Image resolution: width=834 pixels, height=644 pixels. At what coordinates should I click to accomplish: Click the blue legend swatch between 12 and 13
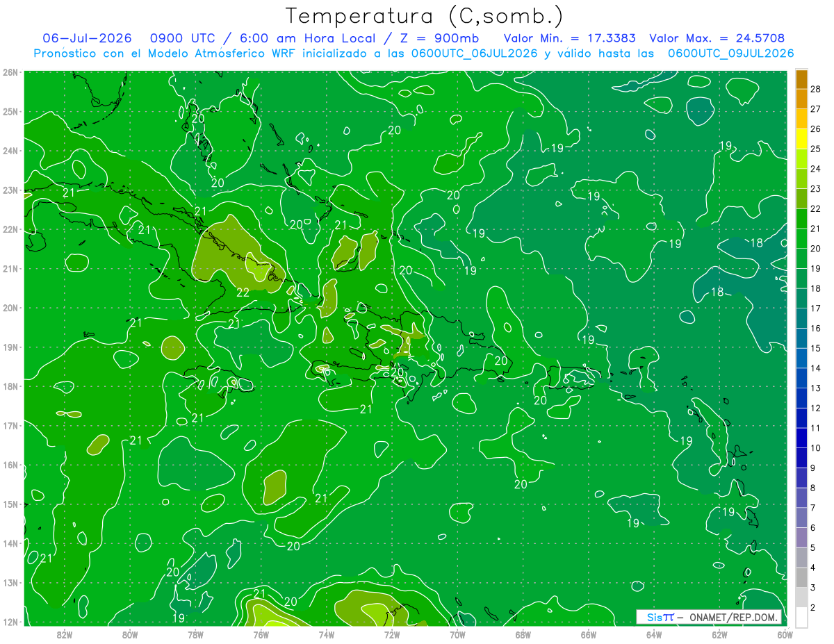[801, 399]
